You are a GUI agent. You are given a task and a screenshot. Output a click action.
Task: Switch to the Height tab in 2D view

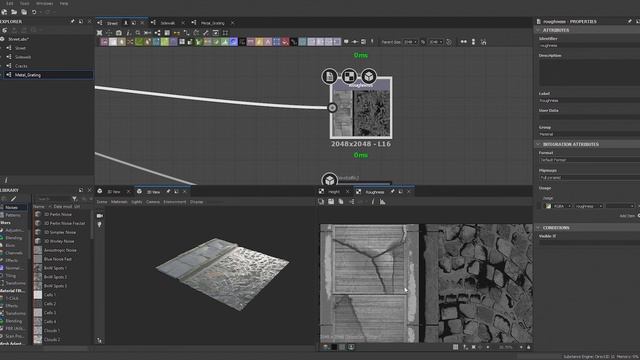[x=334, y=192]
